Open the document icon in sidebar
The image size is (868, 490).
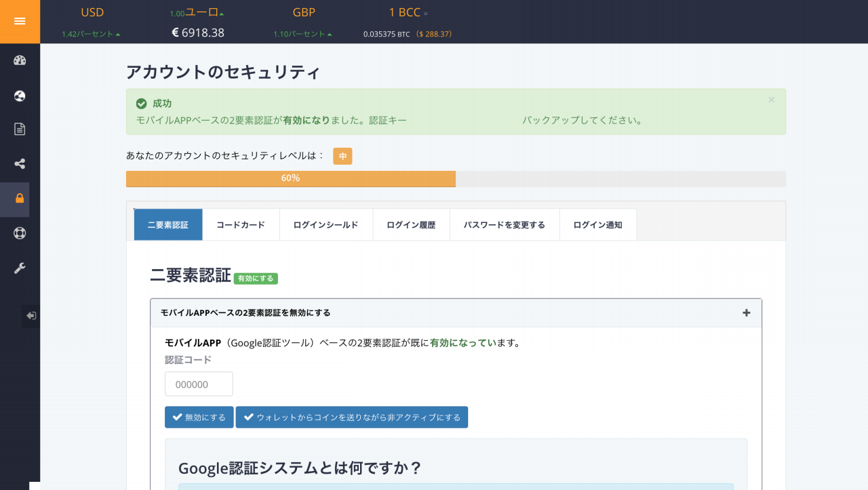[x=20, y=129]
